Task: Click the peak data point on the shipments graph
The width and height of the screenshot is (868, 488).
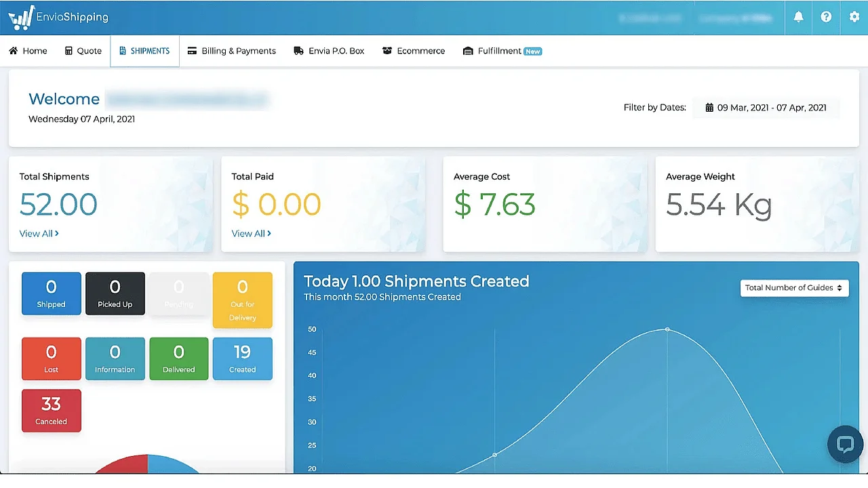Action: 667,330
